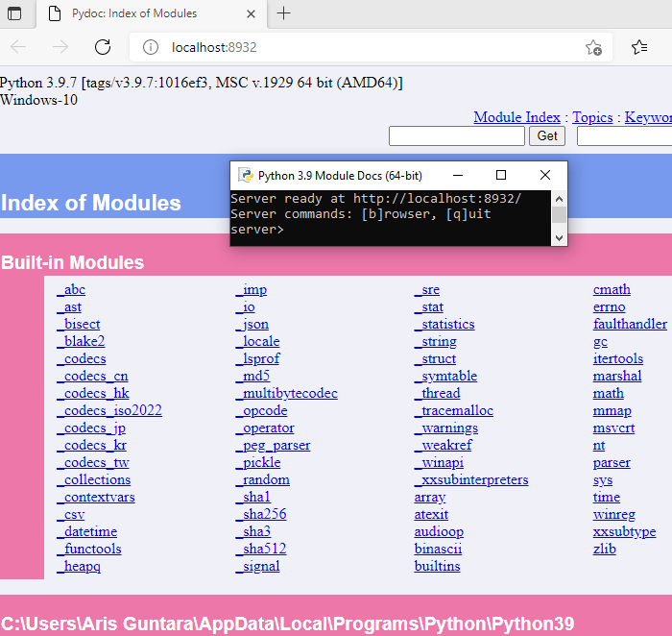Open the _peg_parser module link
The width and height of the screenshot is (672, 636).
[273, 445]
